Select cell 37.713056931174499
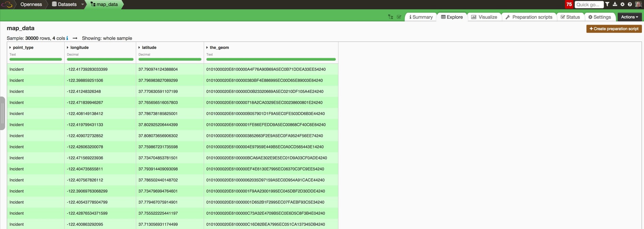The image size is (644, 229). (x=170, y=224)
